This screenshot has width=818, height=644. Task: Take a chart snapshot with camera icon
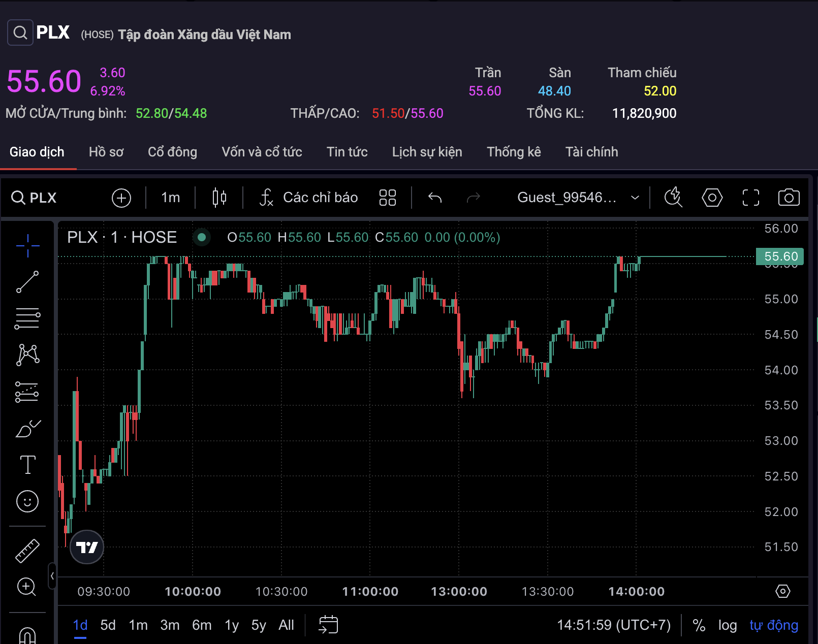789,198
